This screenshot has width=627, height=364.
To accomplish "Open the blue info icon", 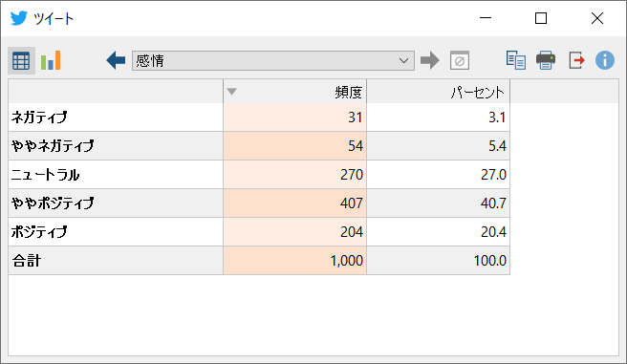I will (x=605, y=60).
